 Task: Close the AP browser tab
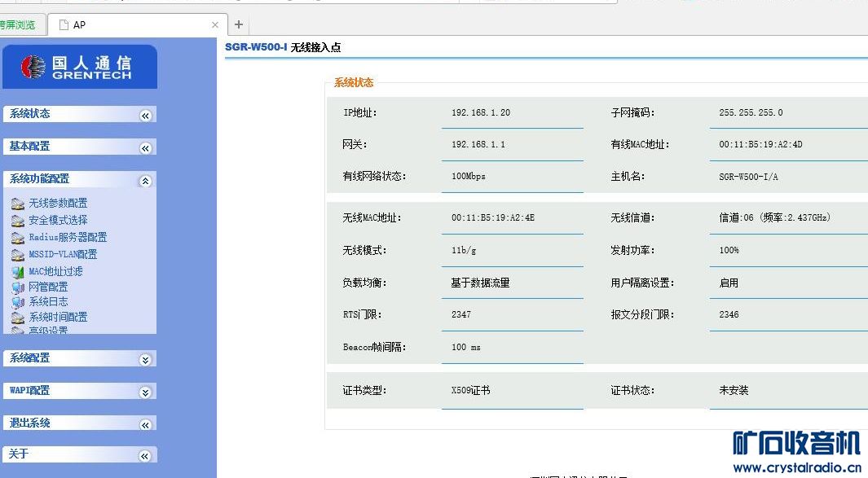(215, 25)
